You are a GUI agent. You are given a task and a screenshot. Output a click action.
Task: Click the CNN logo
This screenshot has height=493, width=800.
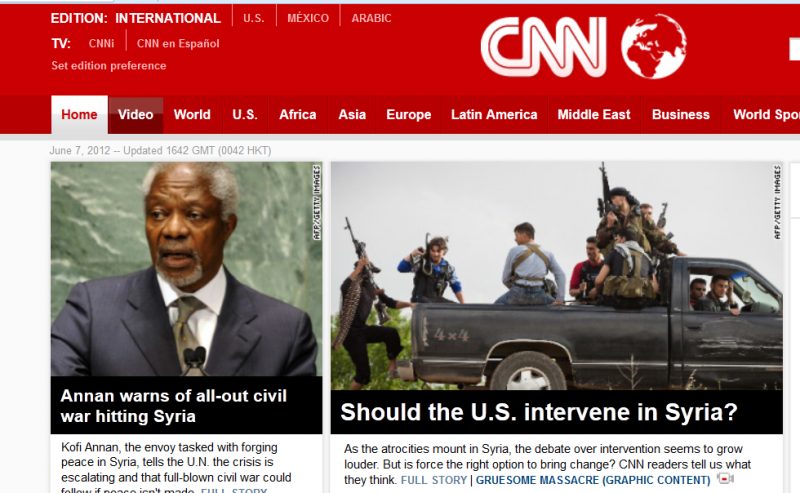(x=544, y=47)
